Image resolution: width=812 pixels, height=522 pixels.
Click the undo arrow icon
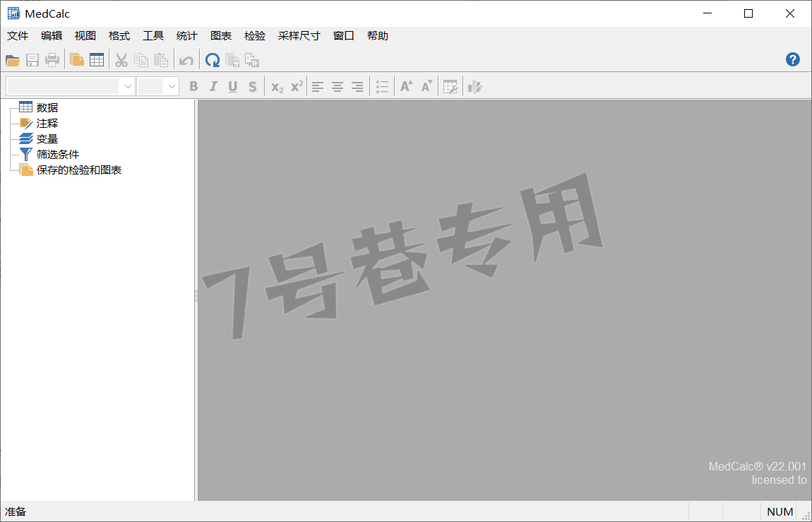(186, 61)
